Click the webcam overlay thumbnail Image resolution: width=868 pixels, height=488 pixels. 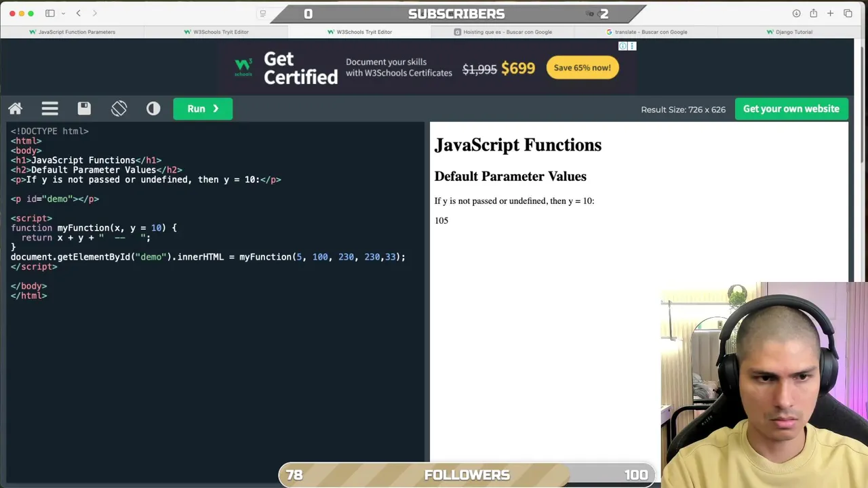764,384
